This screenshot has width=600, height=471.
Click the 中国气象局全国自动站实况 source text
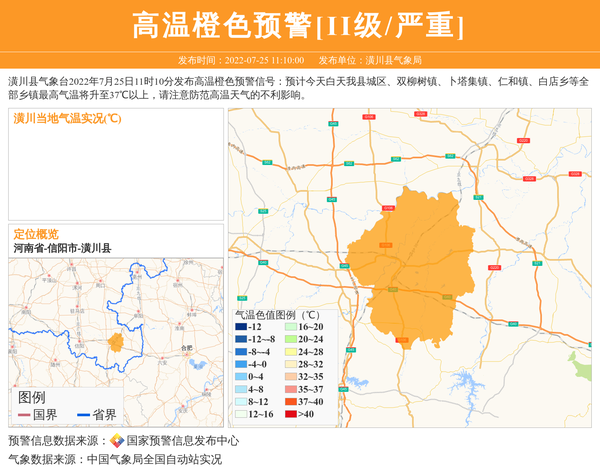154,459
